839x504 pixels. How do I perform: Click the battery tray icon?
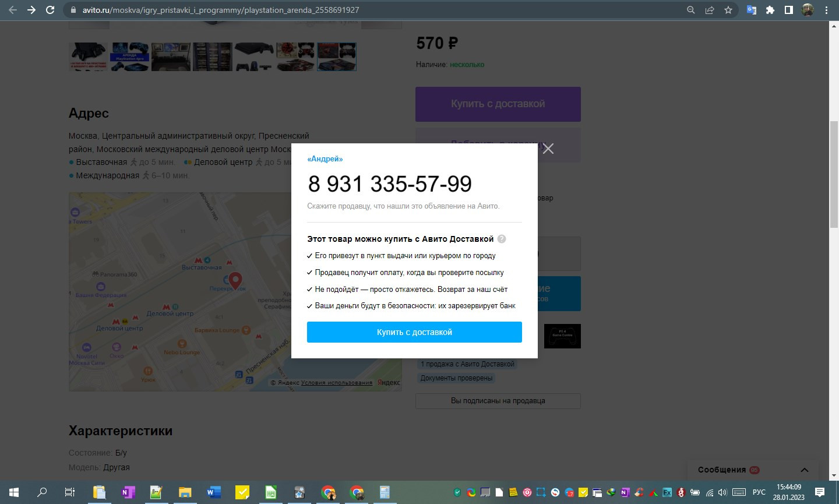[x=695, y=492]
